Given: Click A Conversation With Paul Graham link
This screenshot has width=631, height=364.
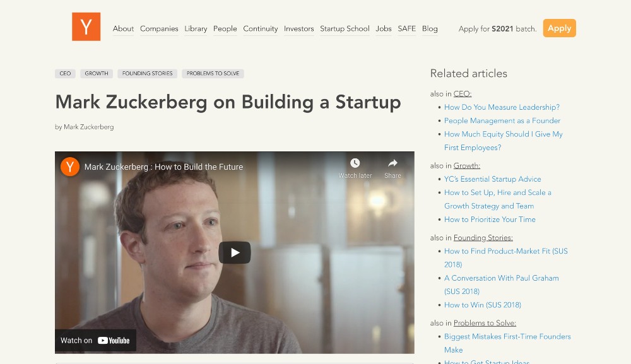Looking at the screenshot, I should (x=502, y=278).
